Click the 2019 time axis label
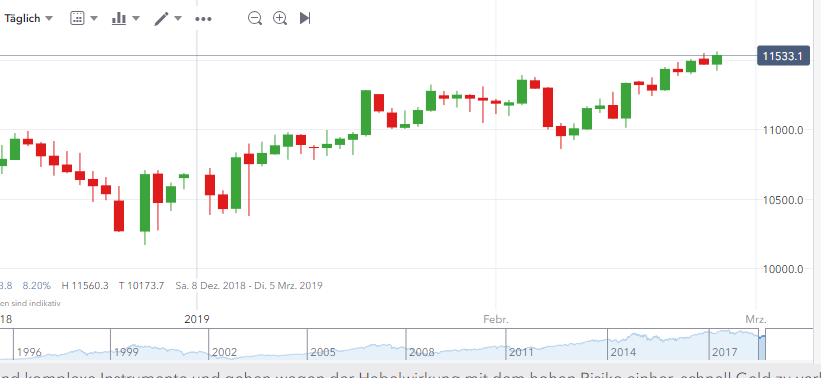The image size is (821, 378). pos(197,319)
